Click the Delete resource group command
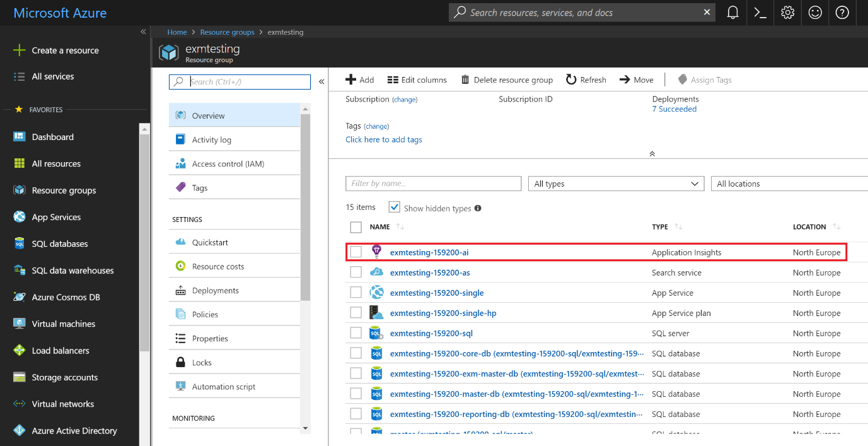 tap(507, 79)
